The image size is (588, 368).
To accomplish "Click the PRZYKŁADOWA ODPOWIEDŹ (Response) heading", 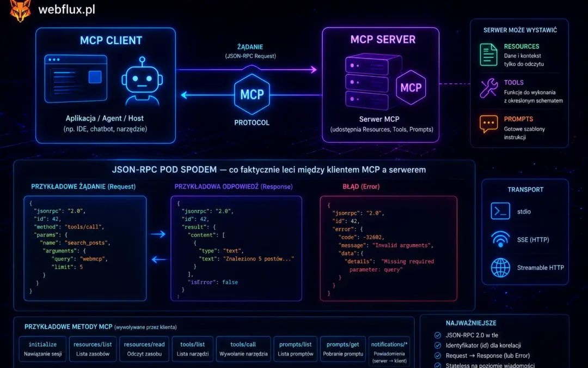I will (x=234, y=186).
